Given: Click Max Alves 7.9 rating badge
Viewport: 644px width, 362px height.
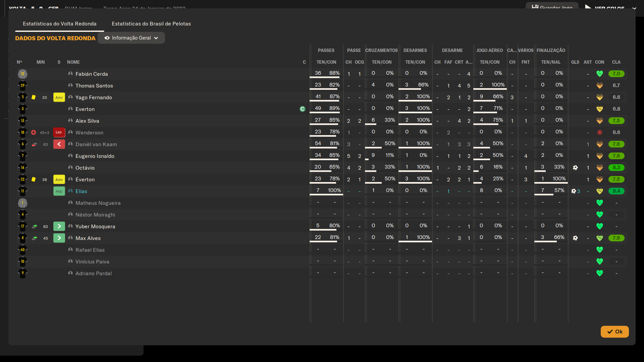Looking at the screenshot, I should click(x=616, y=238).
